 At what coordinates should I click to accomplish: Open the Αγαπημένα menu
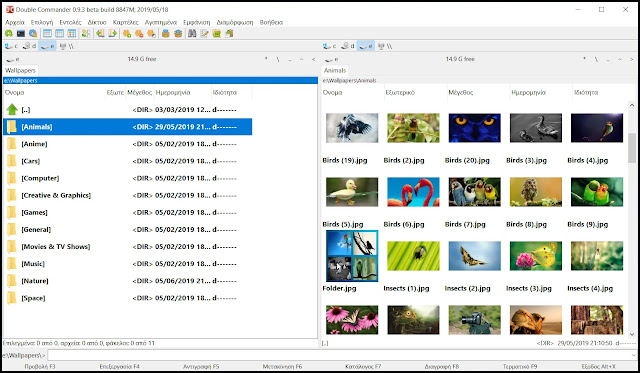pos(161,22)
